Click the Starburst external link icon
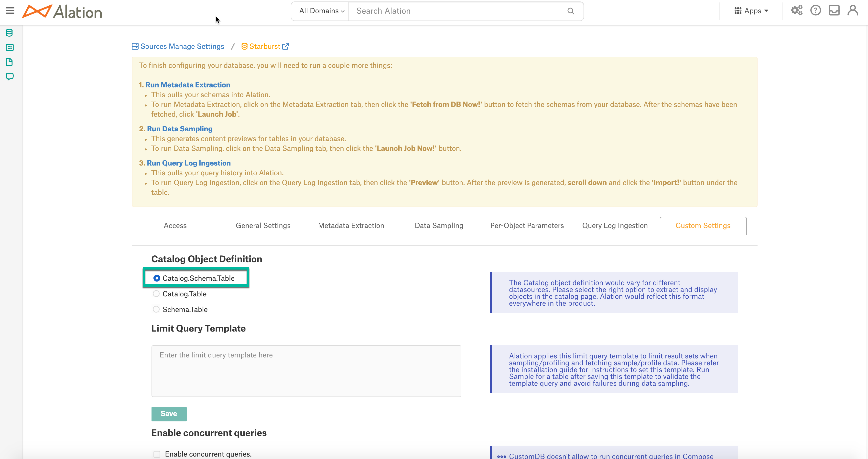The width and height of the screenshot is (868, 459). (x=285, y=46)
